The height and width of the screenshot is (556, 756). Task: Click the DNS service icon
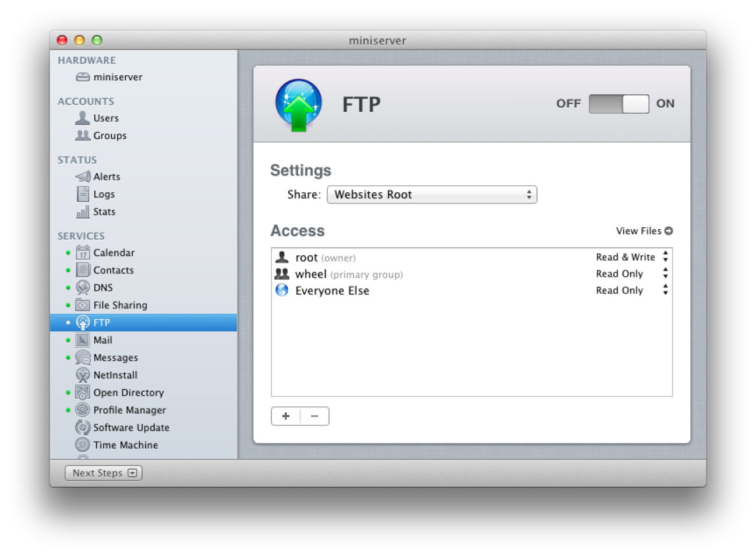click(82, 287)
